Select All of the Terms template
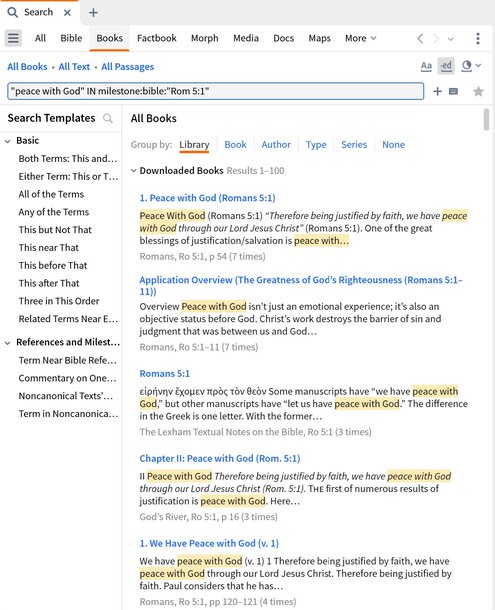This screenshot has height=610, width=495. pyautogui.click(x=51, y=194)
